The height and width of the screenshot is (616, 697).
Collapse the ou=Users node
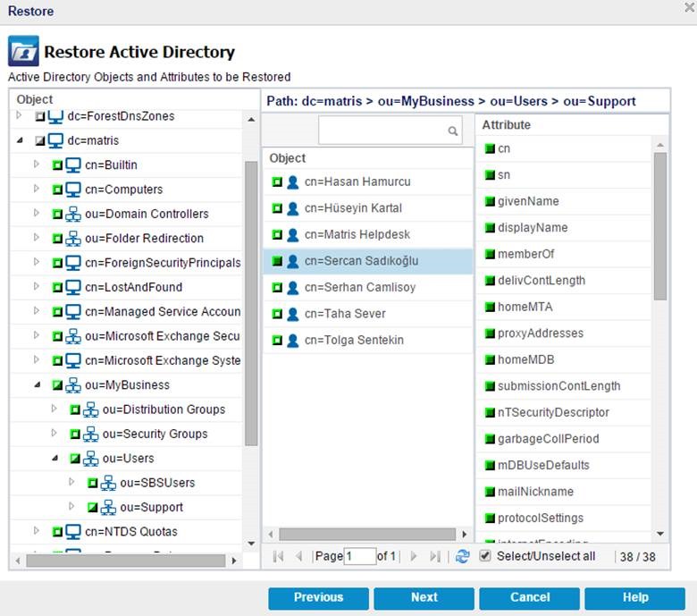(55, 458)
